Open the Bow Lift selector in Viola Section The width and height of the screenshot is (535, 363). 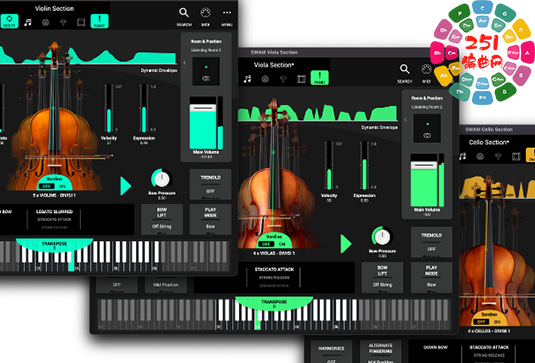(382, 277)
